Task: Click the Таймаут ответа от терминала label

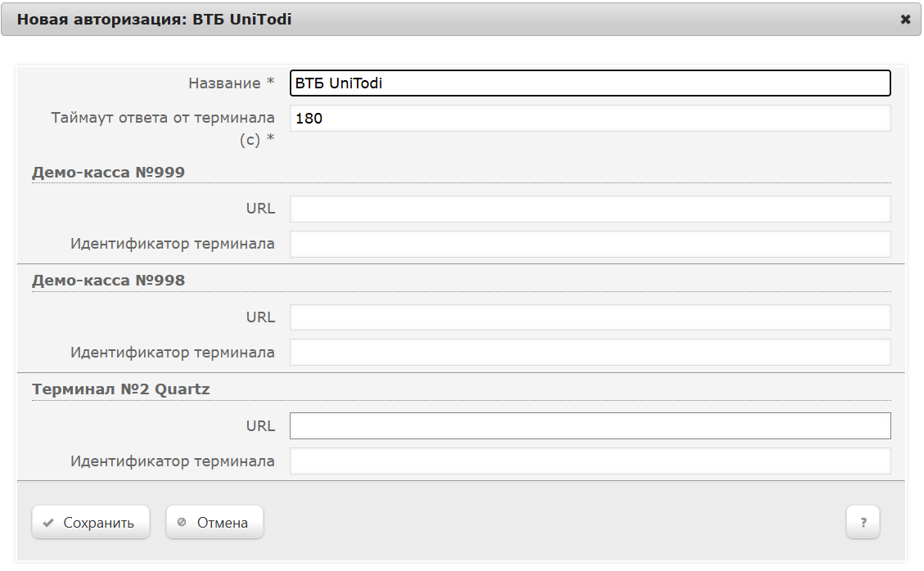Action: coord(163,119)
